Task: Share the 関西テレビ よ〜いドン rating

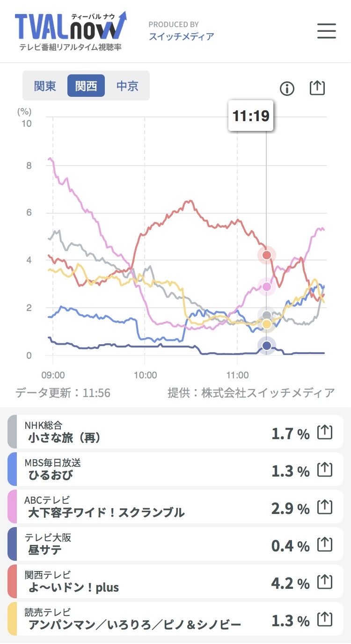Action: pos(325,583)
